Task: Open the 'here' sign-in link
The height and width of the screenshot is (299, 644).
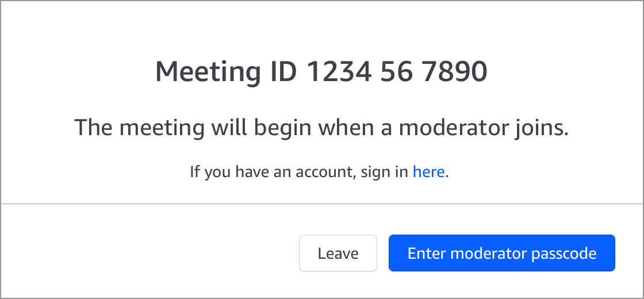Action: click(428, 172)
